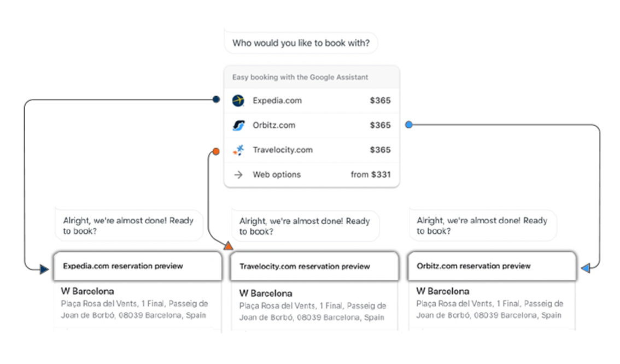Screen dimensions: 620x364
Task: Click the Orbitz.com logo icon
Action: click(238, 125)
